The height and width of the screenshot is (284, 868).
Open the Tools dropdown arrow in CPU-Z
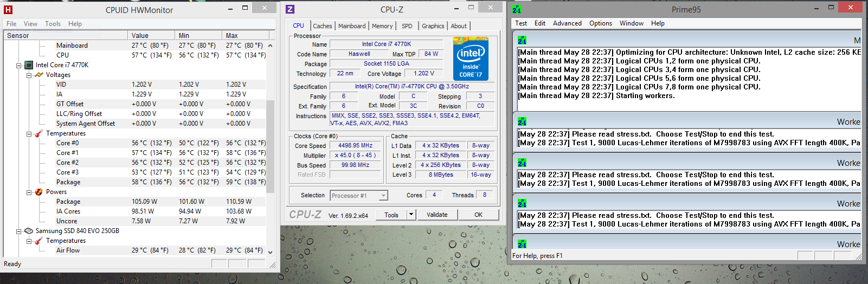tap(411, 215)
